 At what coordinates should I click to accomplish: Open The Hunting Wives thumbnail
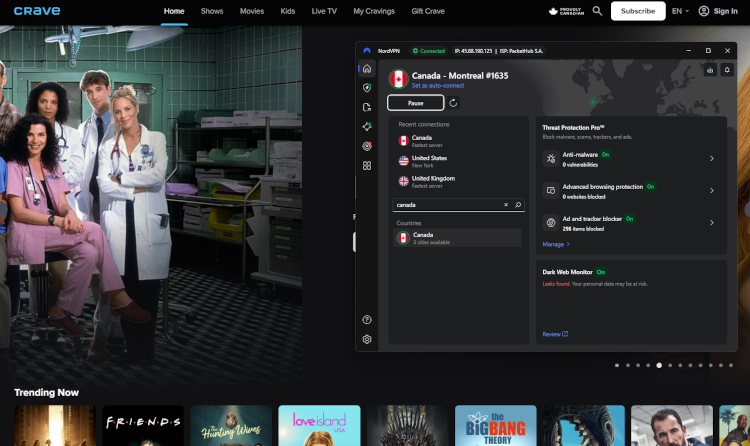[231, 426]
